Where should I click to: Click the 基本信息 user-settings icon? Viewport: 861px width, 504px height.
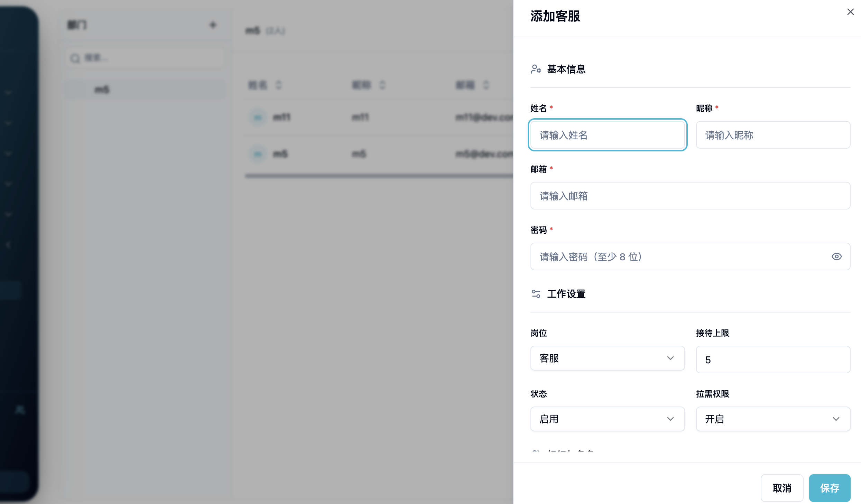[x=536, y=69]
